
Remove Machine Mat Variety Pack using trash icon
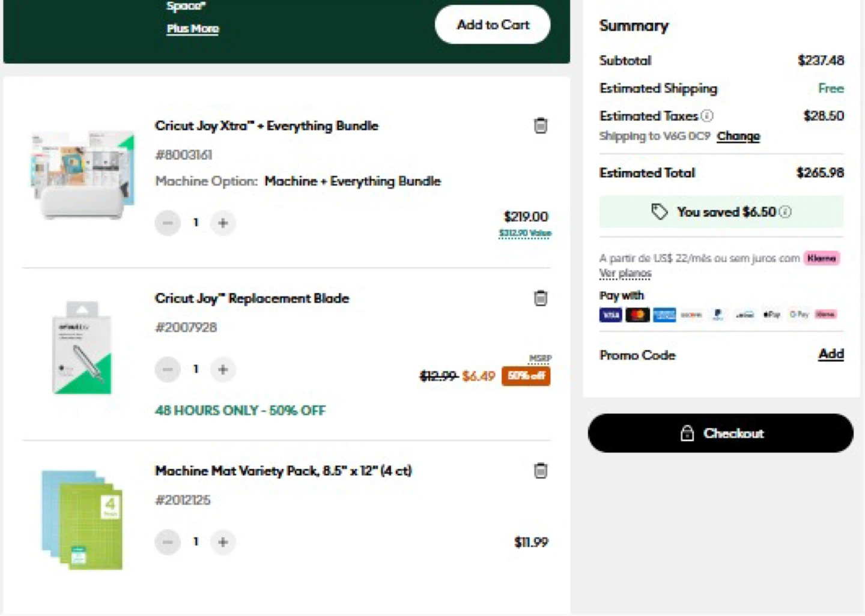(x=541, y=470)
